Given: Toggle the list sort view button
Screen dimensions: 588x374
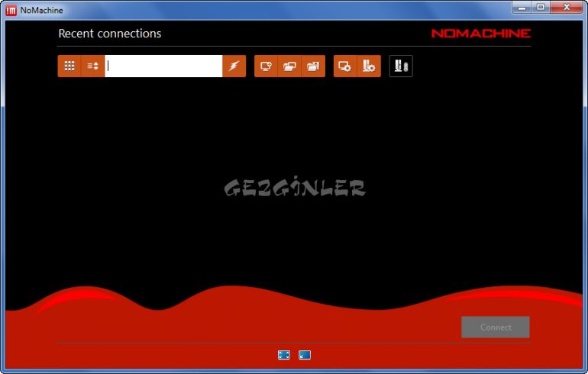Looking at the screenshot, I should tap(93, 66).
